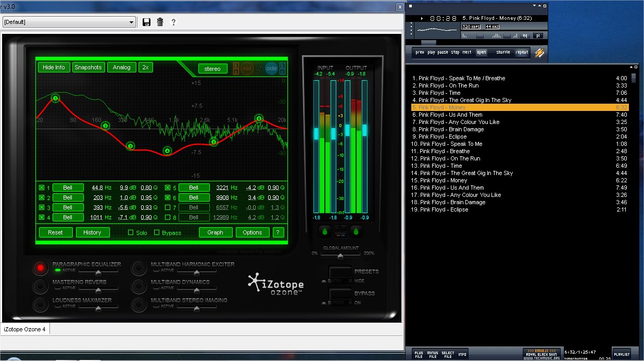Switch to the iZotope Ozone 4 tab
Image resolution: width=644 pixels, height=361 pixels.
(x=25, y=329)
